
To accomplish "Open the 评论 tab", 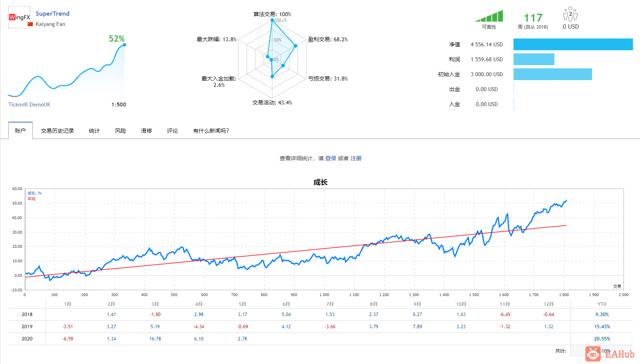I will 172,131.
